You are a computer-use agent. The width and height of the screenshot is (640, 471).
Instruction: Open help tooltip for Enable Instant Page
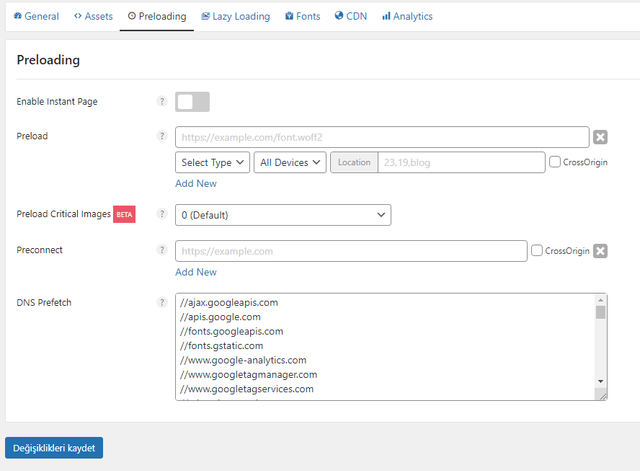tap(162, 101)
